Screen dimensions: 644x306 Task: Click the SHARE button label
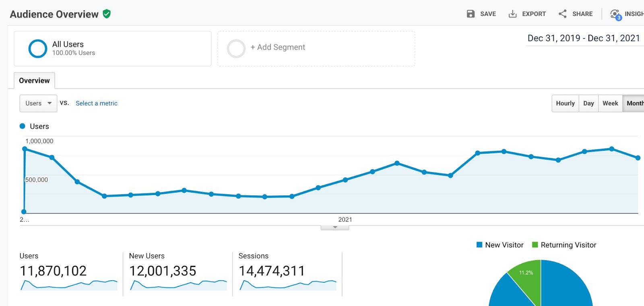(x=582, y=14)
